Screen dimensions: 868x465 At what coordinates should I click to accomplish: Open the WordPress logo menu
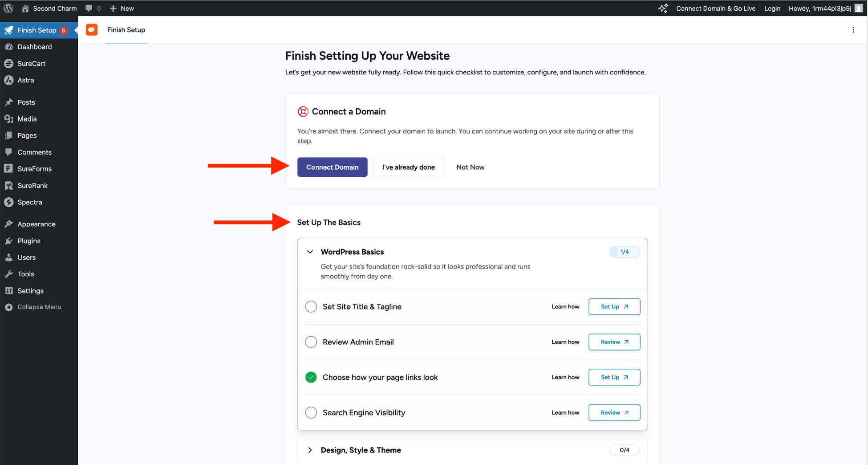tap(8, 8)
